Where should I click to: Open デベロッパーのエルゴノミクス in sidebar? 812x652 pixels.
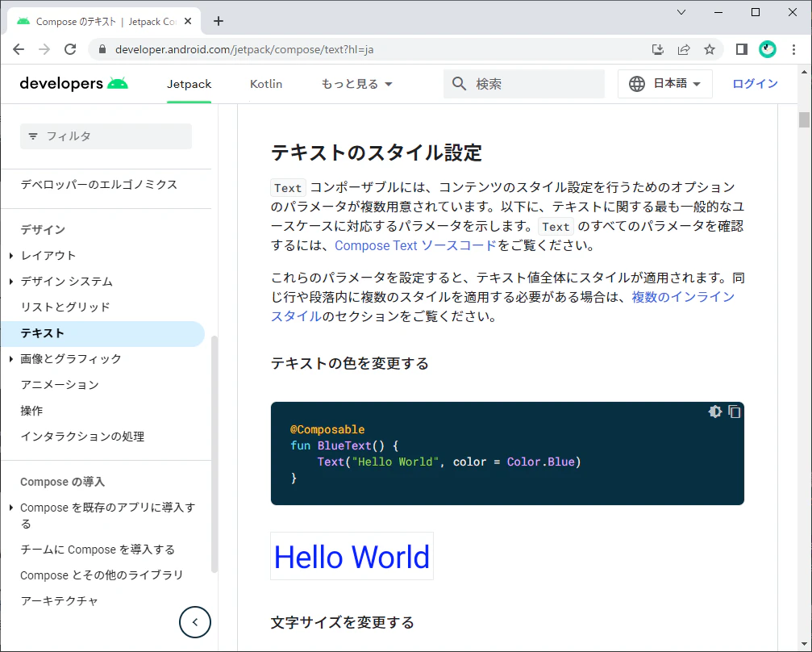(x=99, y=185)
